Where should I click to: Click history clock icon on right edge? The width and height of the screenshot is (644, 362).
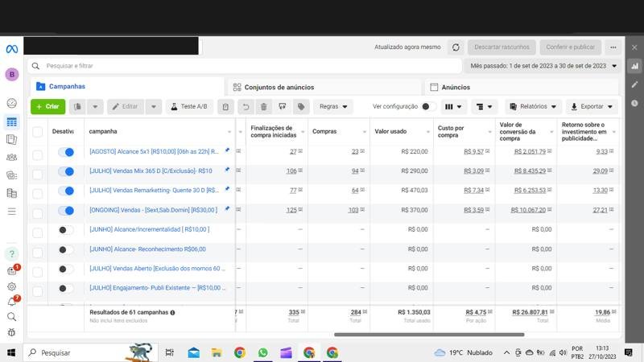634,103
